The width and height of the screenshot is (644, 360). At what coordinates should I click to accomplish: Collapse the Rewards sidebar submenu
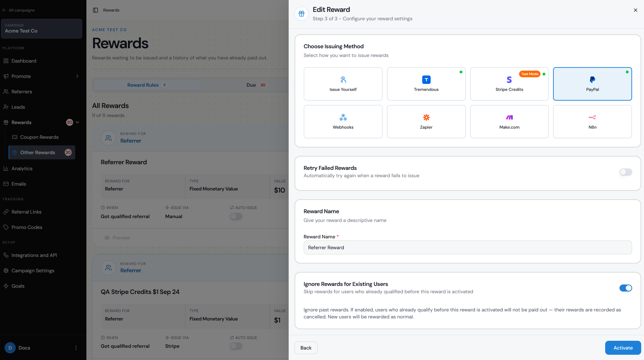point(77,122)
